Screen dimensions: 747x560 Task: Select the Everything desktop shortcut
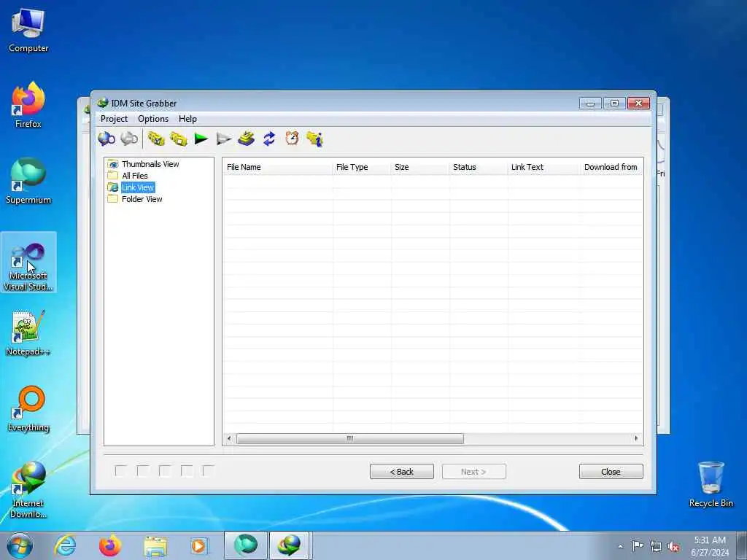click(x=28, y=408)
